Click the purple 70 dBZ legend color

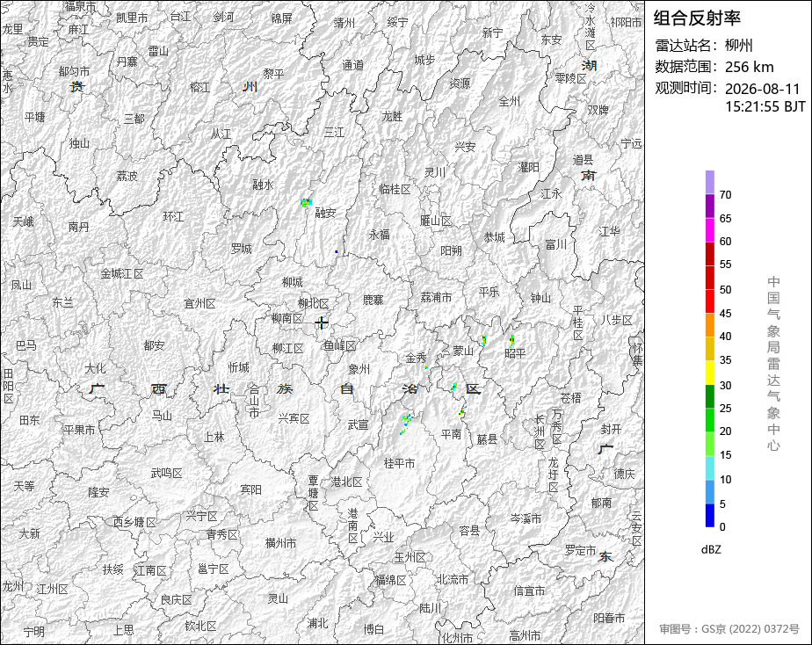tap(710, 182)
